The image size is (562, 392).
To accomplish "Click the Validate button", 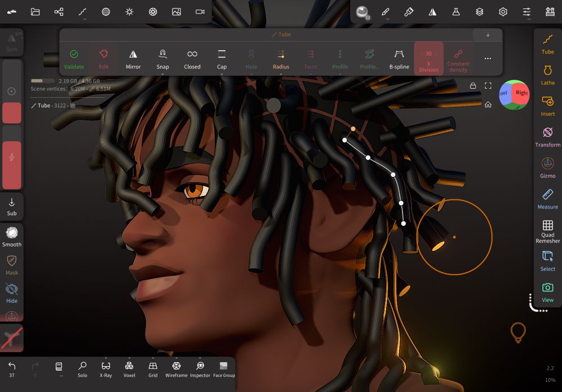I will pos(74,59).
